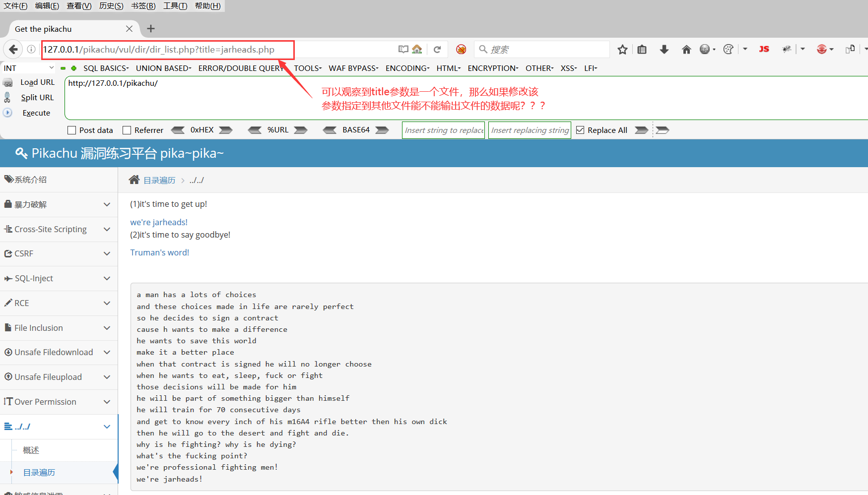Enable the Referrer checkbox
The width and height of the screenshot is (868, 495).
click(127, 130)
